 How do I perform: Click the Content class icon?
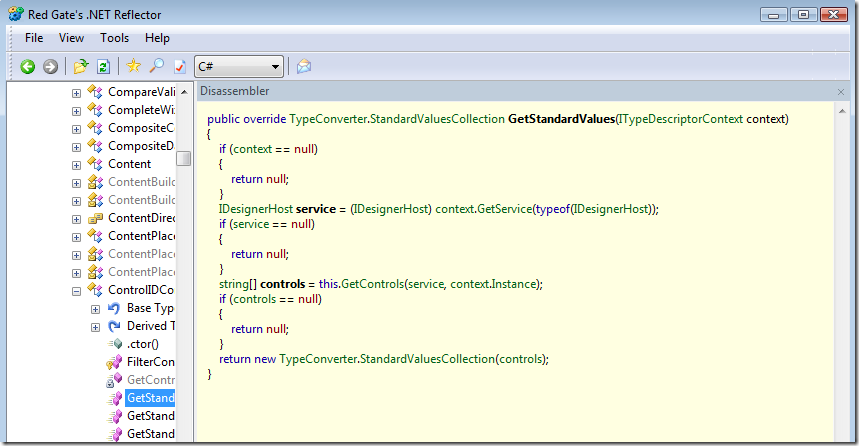tap(95, 164)
